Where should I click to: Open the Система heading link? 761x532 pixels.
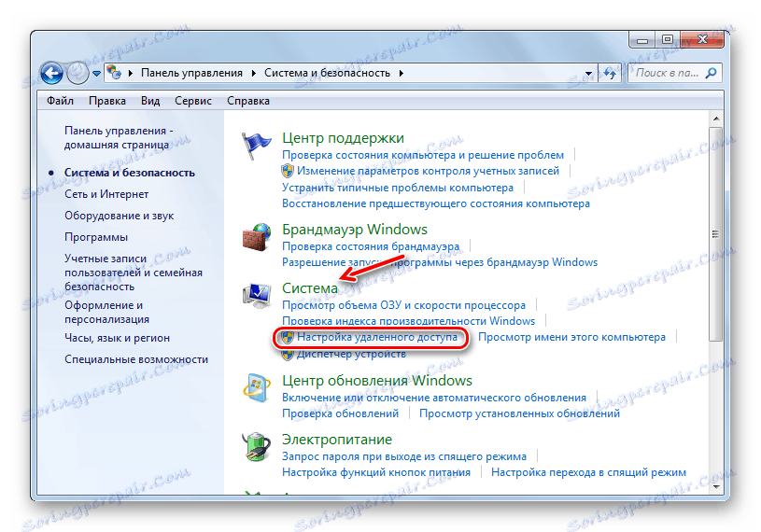(x=310, y=288)
